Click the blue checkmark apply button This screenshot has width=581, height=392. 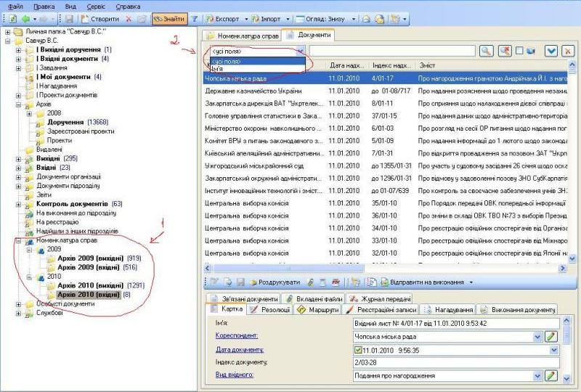551,51
